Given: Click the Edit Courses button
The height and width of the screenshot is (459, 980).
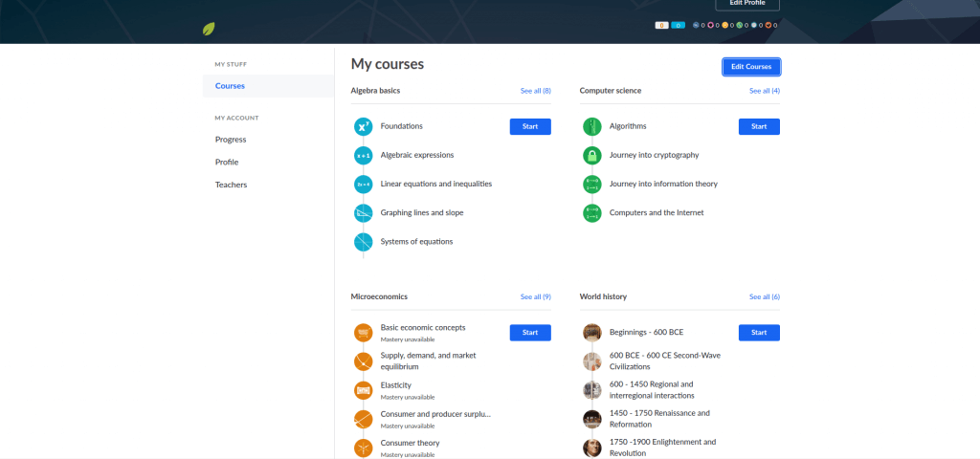Looking at the screenshot, I should click(751, 67).
